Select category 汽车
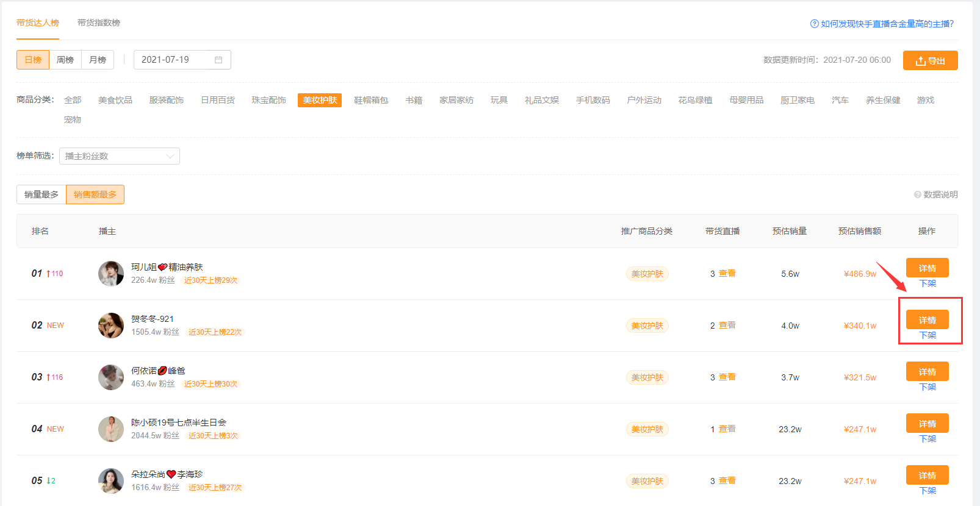 [x=840, y=100]
